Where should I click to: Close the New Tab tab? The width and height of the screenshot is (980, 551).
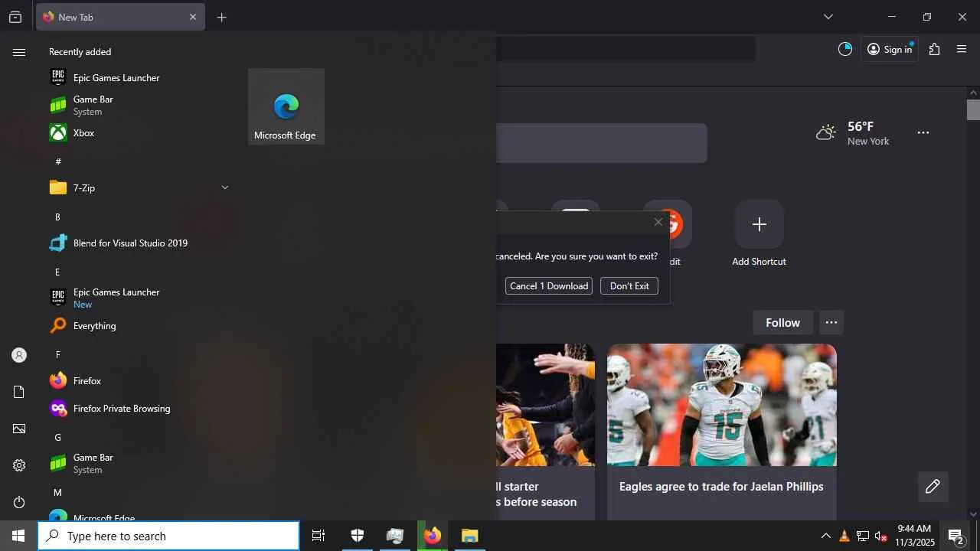[193, 17]
